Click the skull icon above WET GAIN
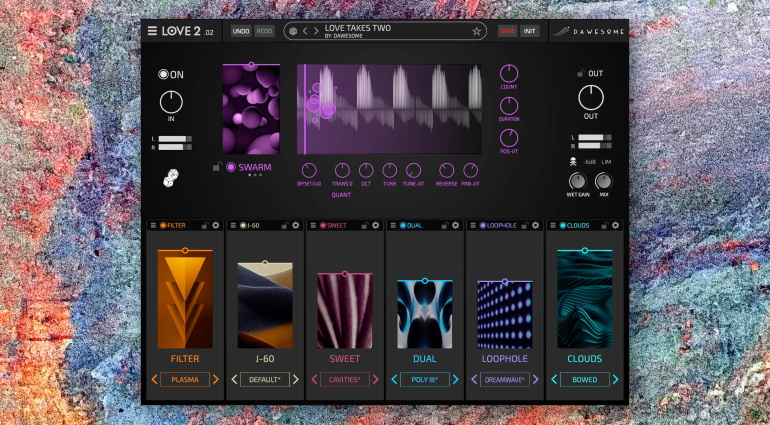This screenshot has height=425, width=770. coord(574,161)
